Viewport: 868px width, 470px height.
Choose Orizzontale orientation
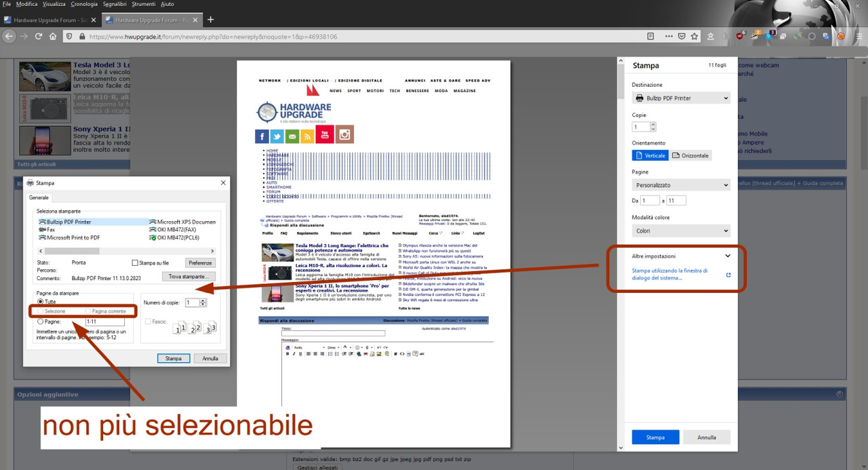click(x=690, y=155)
